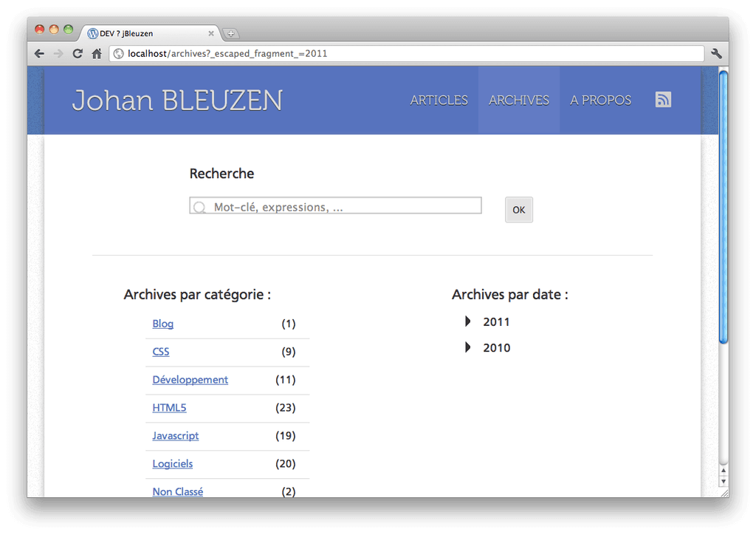Click the magnifier icon in the search field
The image size is (756, 535).
[199, 208]
